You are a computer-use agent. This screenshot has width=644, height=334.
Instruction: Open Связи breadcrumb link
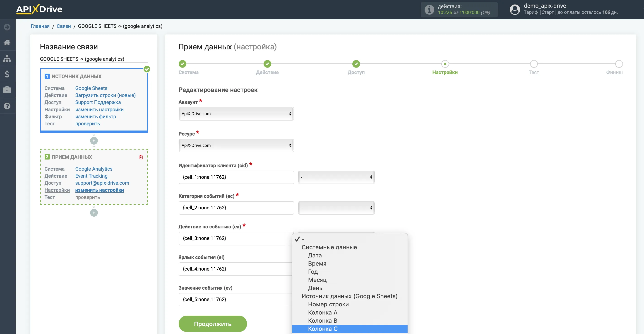click(x=63, y=26)
